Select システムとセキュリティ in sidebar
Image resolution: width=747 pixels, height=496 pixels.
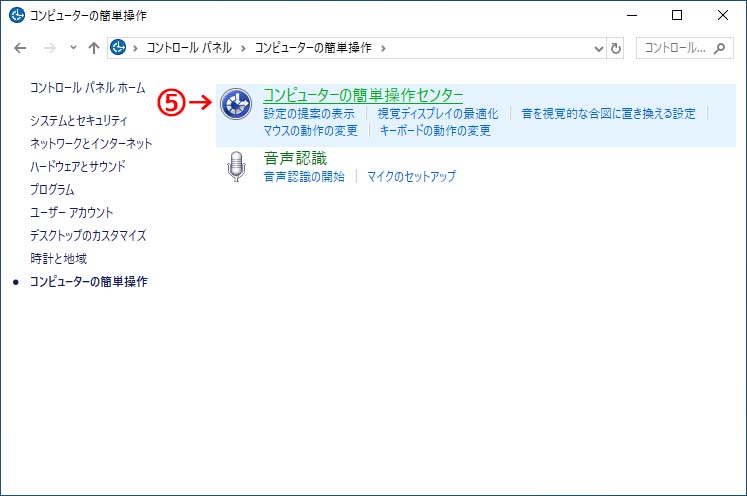point(79,120)
